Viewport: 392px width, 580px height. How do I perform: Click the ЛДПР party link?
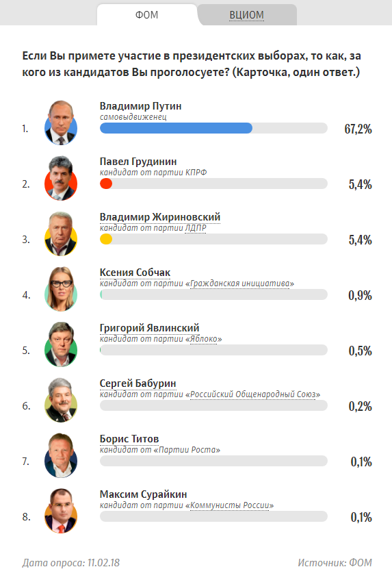[196, 228]
